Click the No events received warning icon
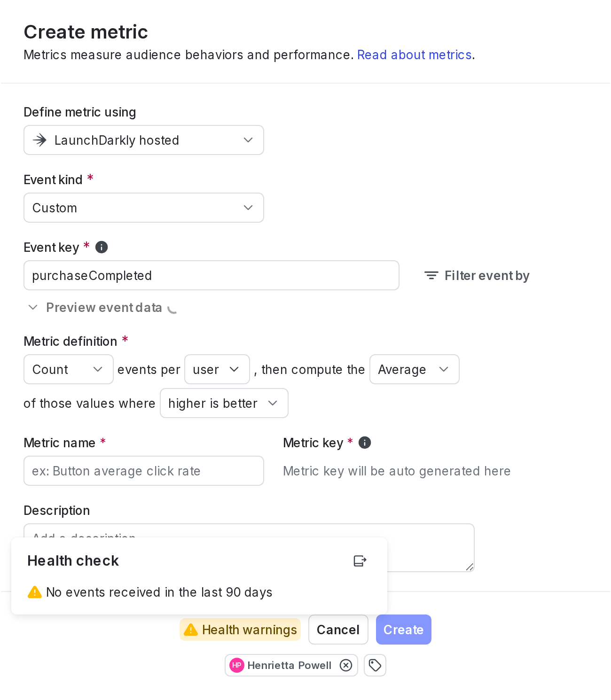 (x=35, y=592)
